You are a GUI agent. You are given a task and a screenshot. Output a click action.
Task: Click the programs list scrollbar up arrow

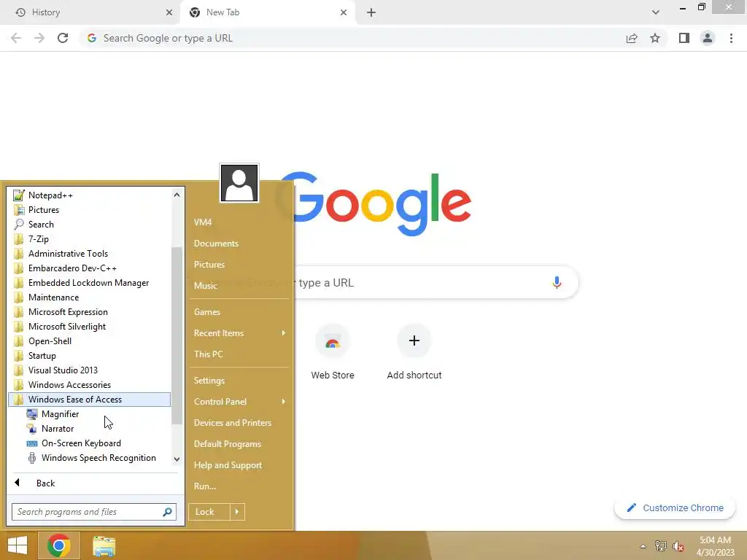point(177,194)
